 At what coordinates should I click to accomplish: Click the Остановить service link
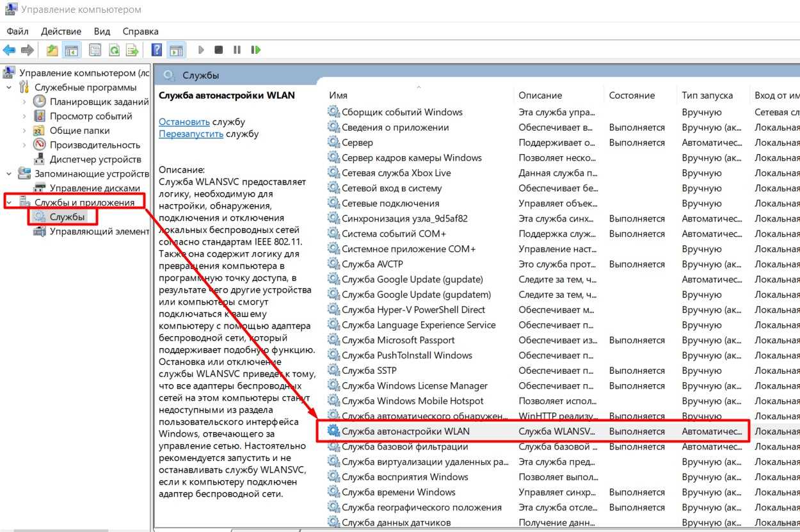pos(184,122)
